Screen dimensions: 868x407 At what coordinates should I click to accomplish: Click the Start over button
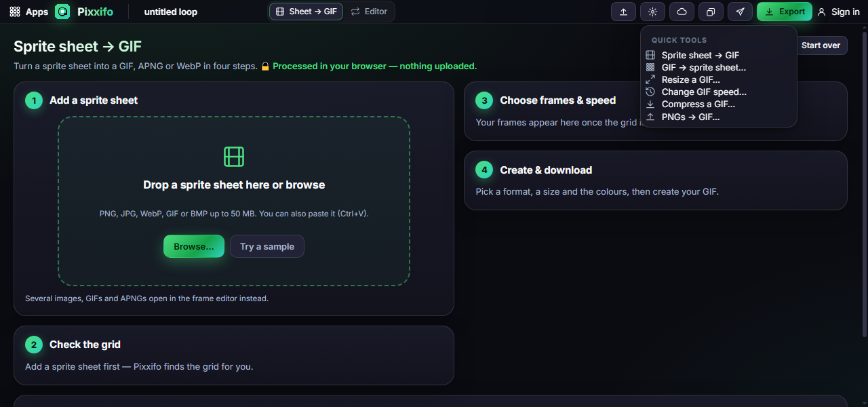click(x=821, y=45)
